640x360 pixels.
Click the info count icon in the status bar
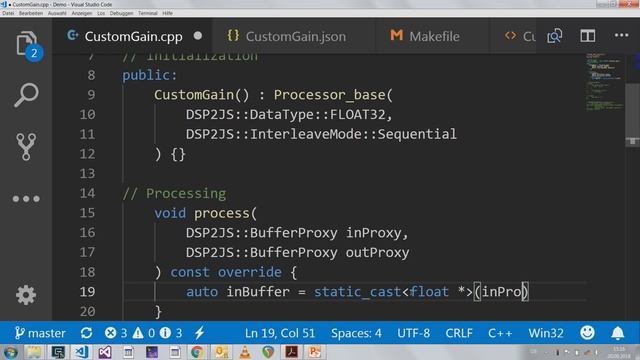click(171, 333)
